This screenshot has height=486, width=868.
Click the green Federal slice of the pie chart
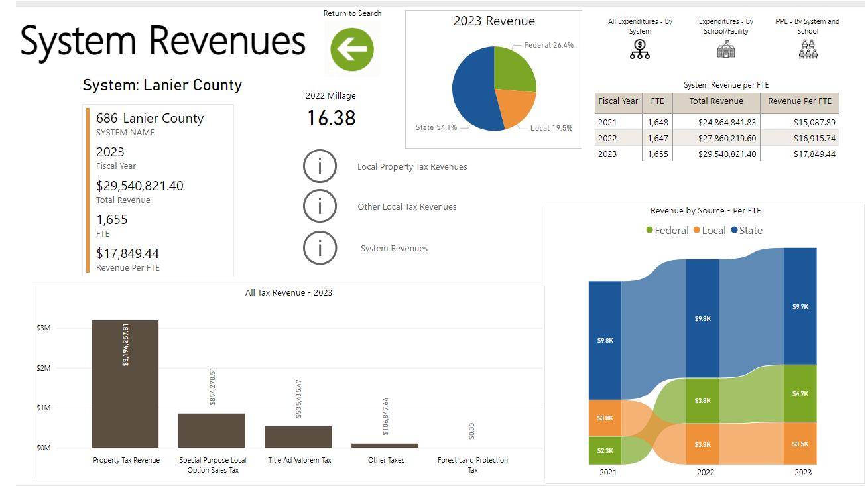[515, 70]
